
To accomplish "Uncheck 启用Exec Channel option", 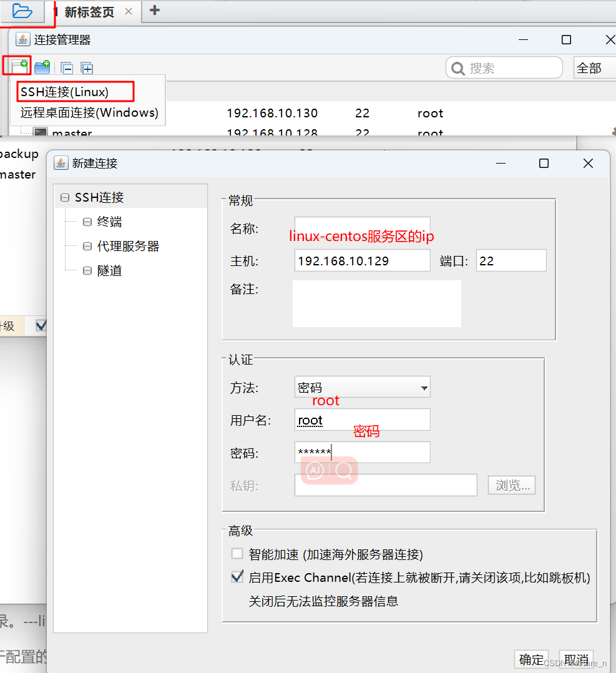I will point(237,576).
